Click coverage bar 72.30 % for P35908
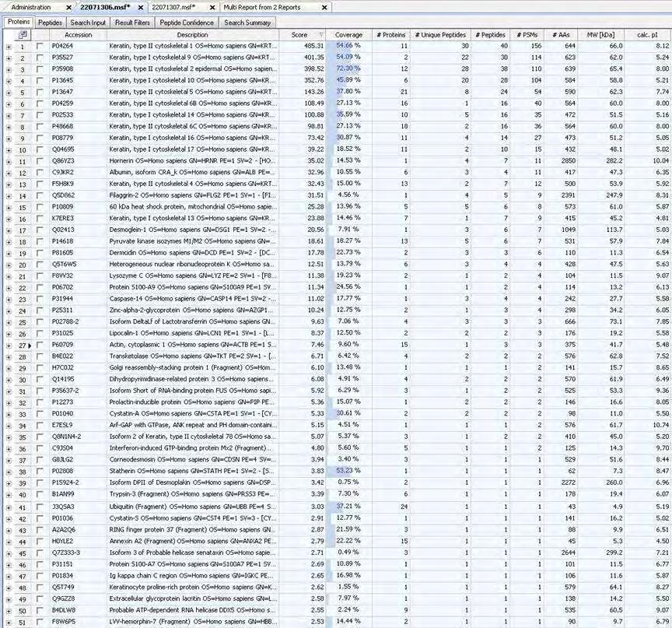The height and width of the screenshot is (628, 672). [x=348, y=68]
